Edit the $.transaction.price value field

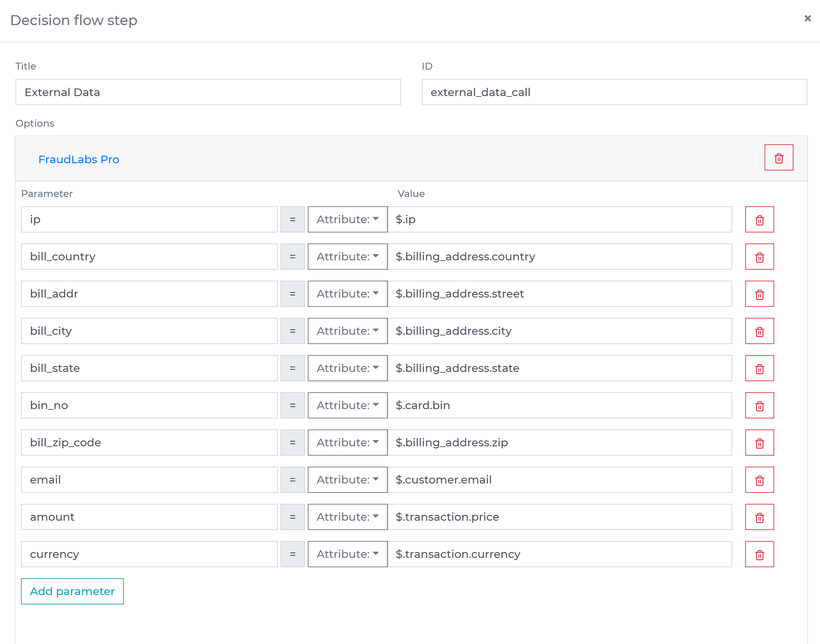(560, 517)
